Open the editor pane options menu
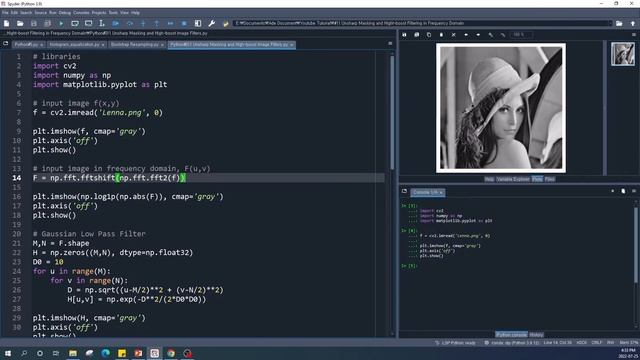Viewport: 640px width, 360px height. pyautogui.click(x=390, y=44)
